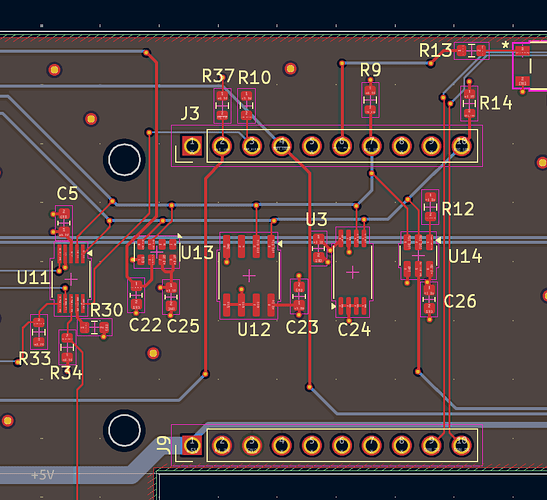
Task: Select pin 1 pad of connector J3
Action: (192, 146)
